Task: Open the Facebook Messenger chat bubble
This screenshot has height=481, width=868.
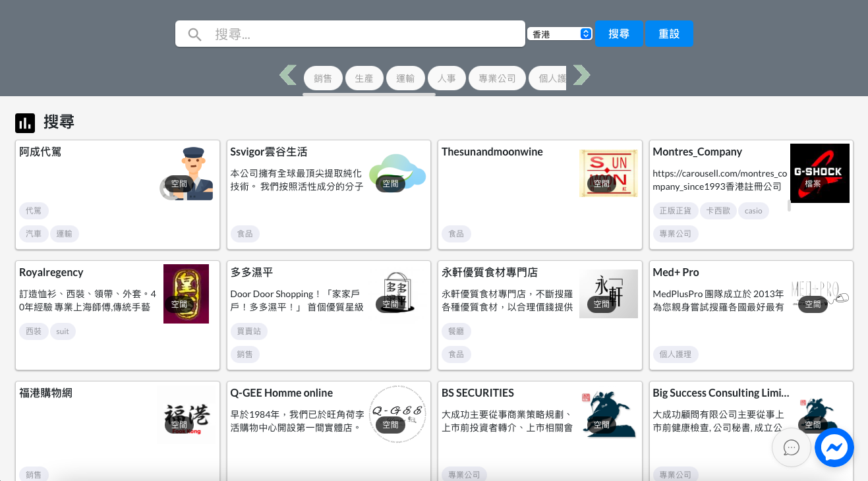Action: pyautogui.click(x=834, y=448)
